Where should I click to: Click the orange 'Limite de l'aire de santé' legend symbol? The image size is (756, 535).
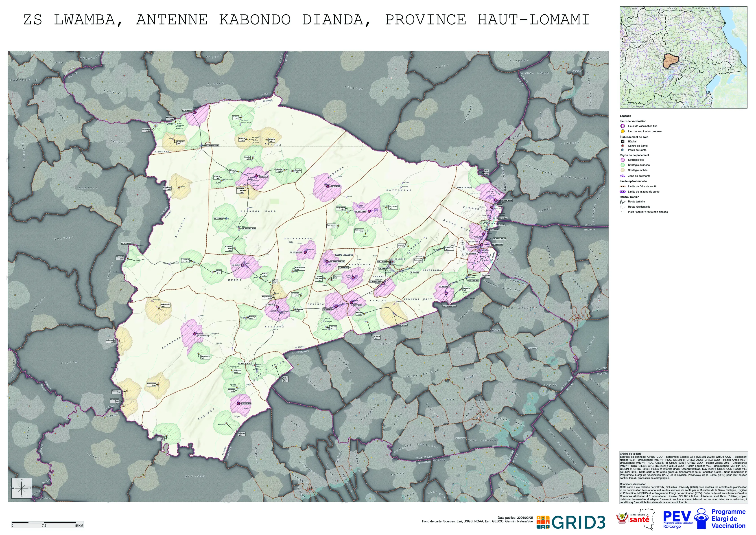(x=623, y=186)
